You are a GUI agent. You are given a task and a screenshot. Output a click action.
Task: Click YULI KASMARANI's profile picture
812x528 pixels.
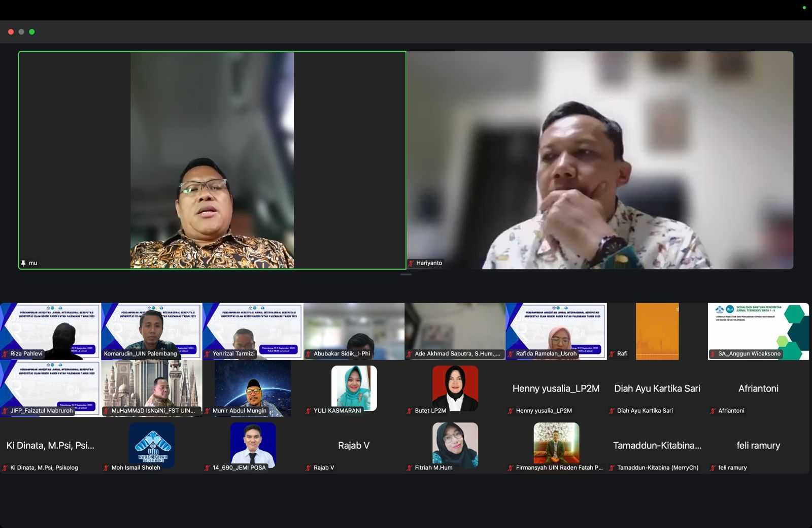click(x=354, y=387)
